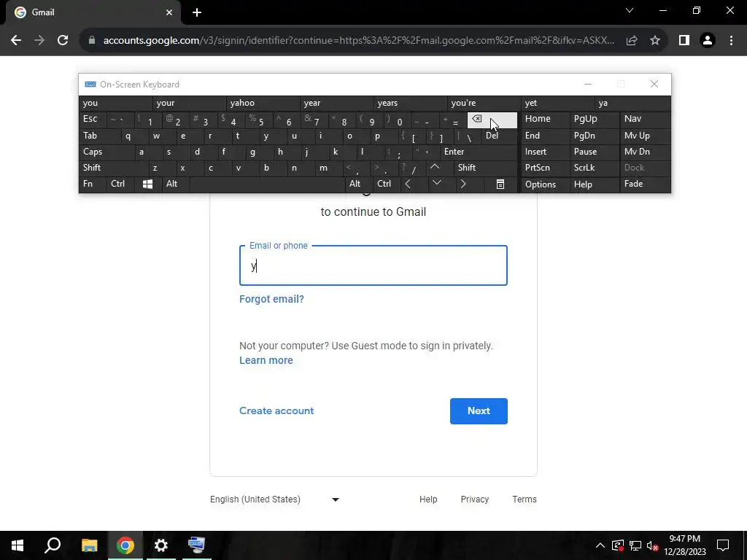Open the Learn more link
Screen dimensions: 747x560
pyautogui.click(x=266, y=360)
